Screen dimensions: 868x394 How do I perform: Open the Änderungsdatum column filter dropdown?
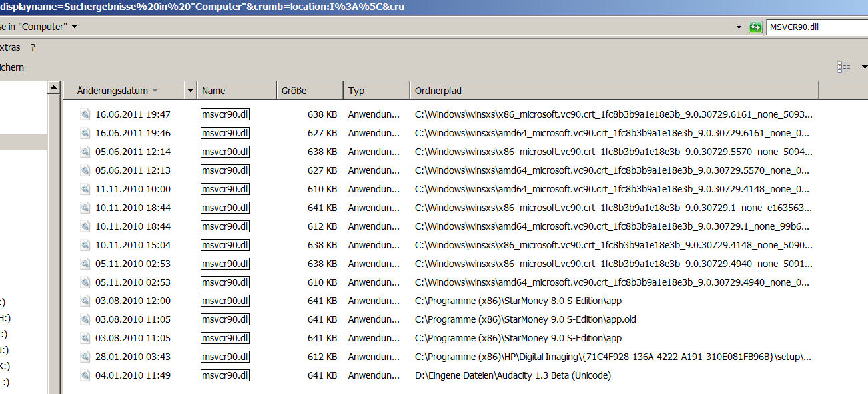click(190, 91)
